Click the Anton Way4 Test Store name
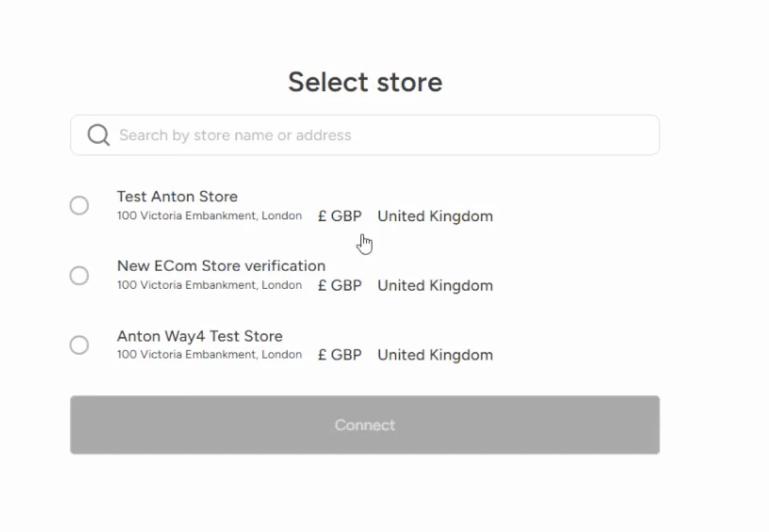 coord(199,336)
